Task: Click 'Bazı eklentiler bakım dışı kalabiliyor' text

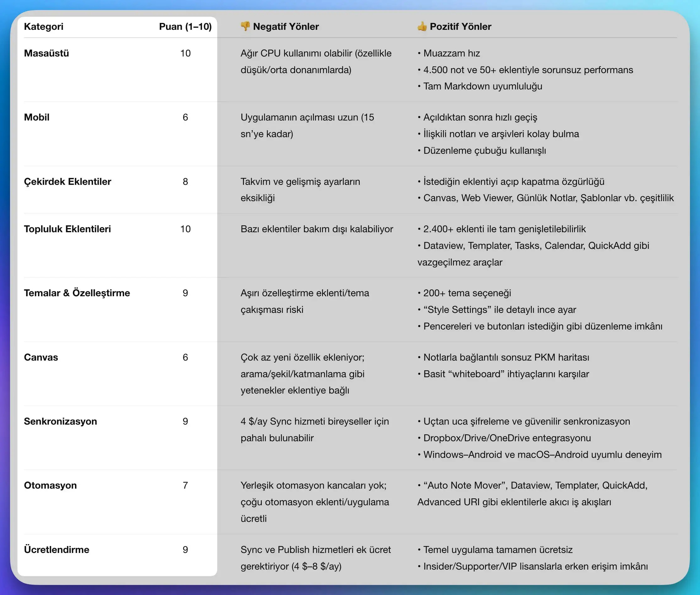Action: tap(317, 229)
